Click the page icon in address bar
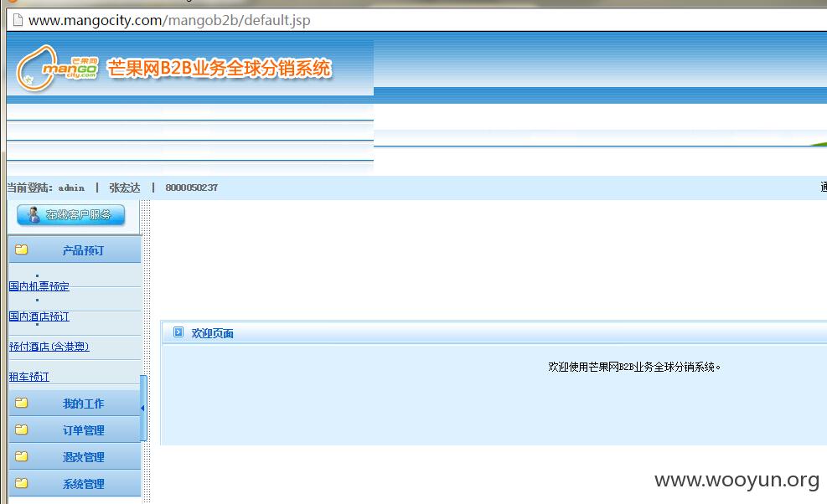The height and width of the screenshot is (504, 827). point(18,20)
